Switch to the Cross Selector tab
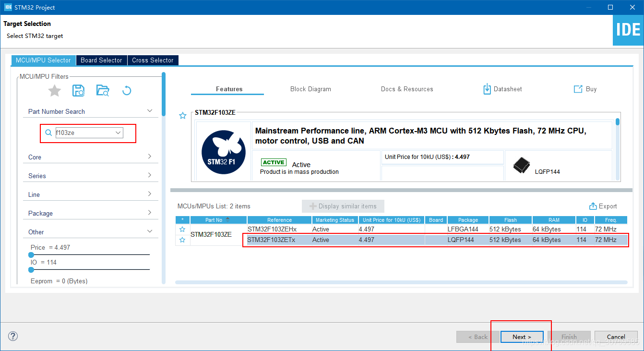The height and width of the screenshot is (351, 644). pos(153,60)
